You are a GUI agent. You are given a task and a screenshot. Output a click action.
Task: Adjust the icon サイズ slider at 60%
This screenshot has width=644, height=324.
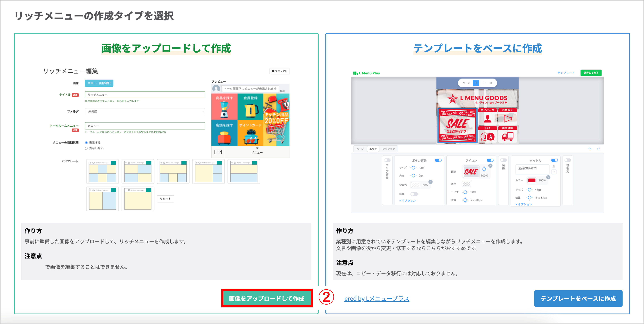465,192
